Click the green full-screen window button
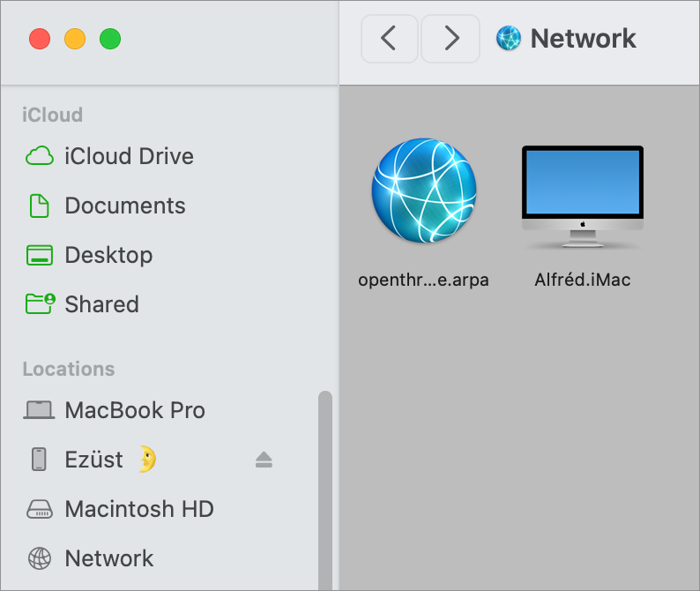 (x=109, y=39)
